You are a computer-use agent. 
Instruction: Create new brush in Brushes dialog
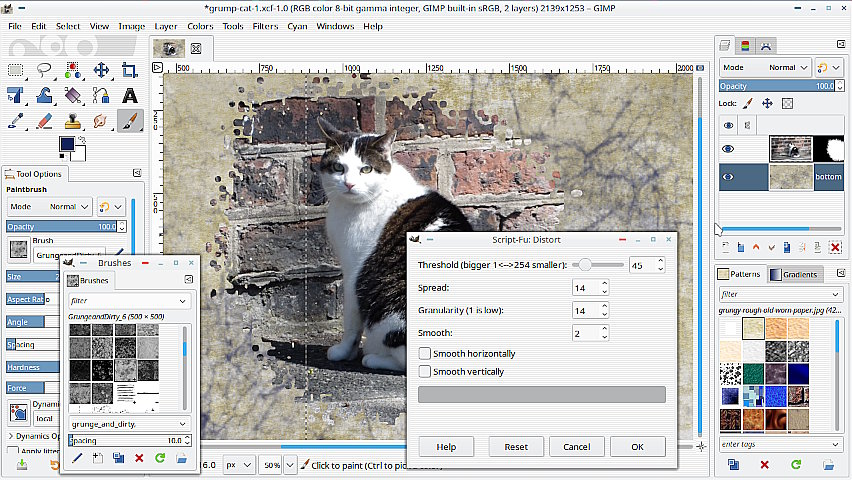coord(98,458)
